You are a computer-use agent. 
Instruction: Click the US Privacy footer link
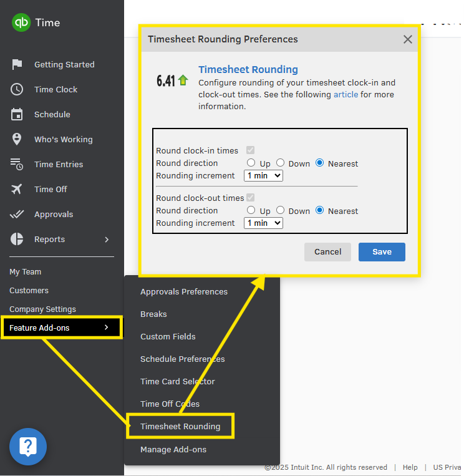point(447,467)
